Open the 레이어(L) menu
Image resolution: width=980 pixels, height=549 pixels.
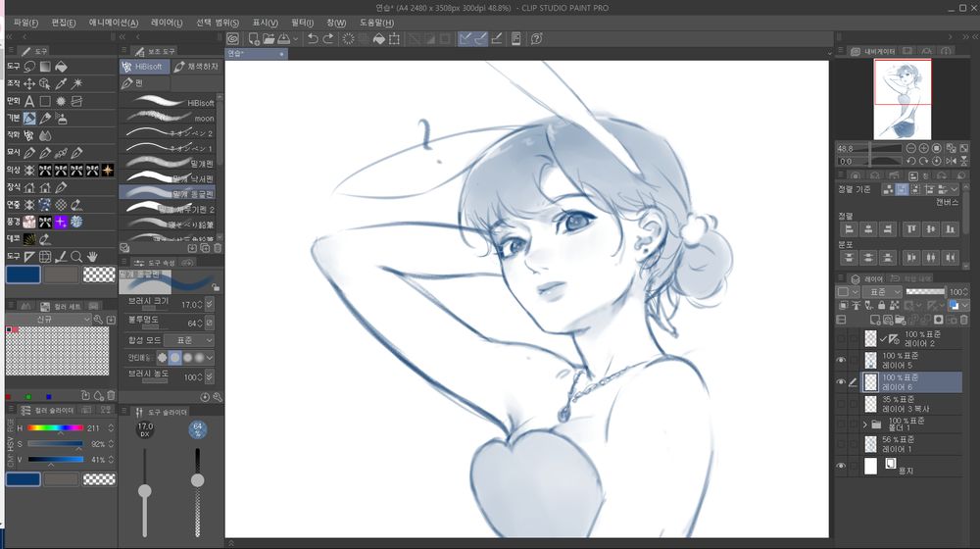pos(167,23)
